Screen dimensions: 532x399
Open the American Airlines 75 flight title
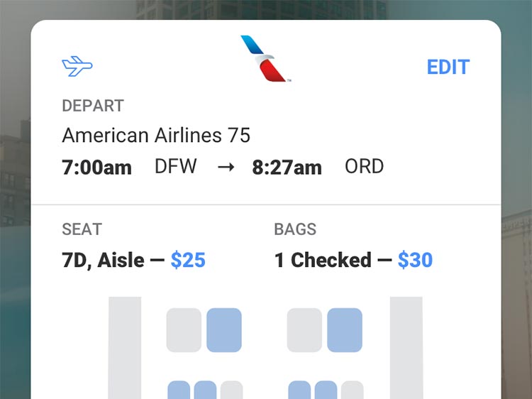coord(156,135)
